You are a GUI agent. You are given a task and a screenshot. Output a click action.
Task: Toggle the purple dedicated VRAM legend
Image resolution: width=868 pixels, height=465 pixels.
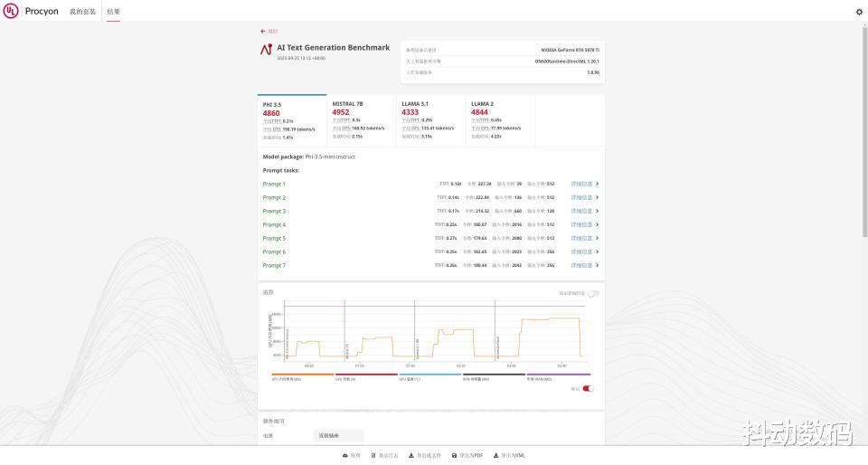click(558, 376)
